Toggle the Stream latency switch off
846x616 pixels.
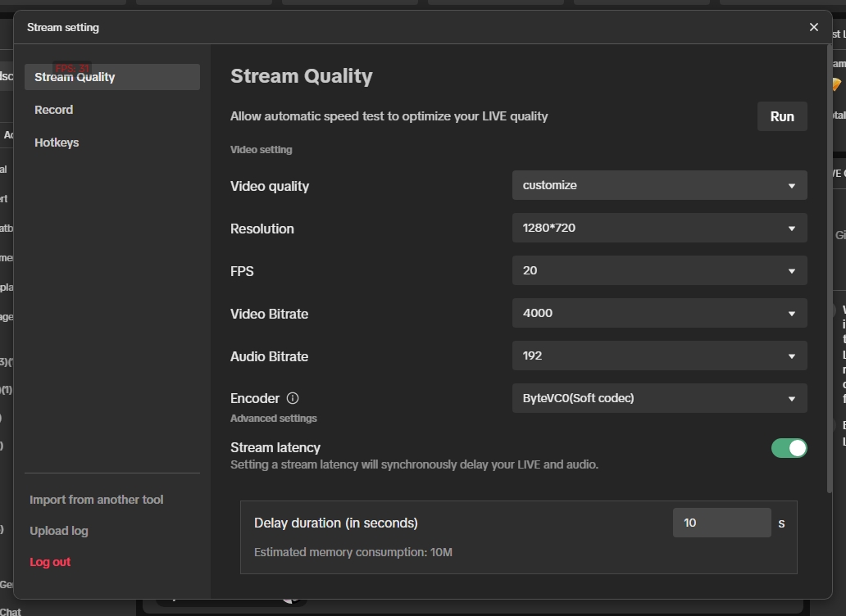(789, 448)
